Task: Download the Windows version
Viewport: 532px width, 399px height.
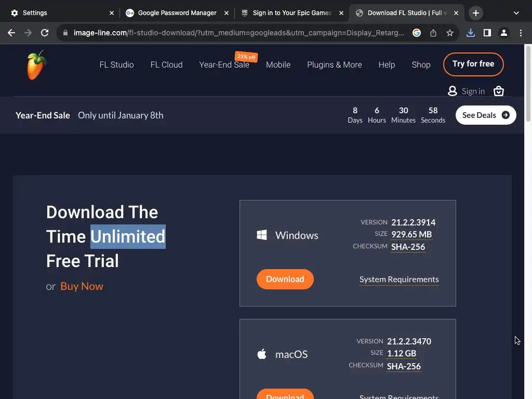Action: tap(285, 279)
